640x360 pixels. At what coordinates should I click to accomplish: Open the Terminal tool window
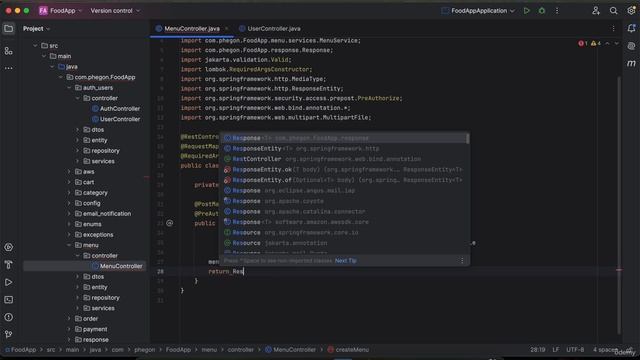pos(8,300)
